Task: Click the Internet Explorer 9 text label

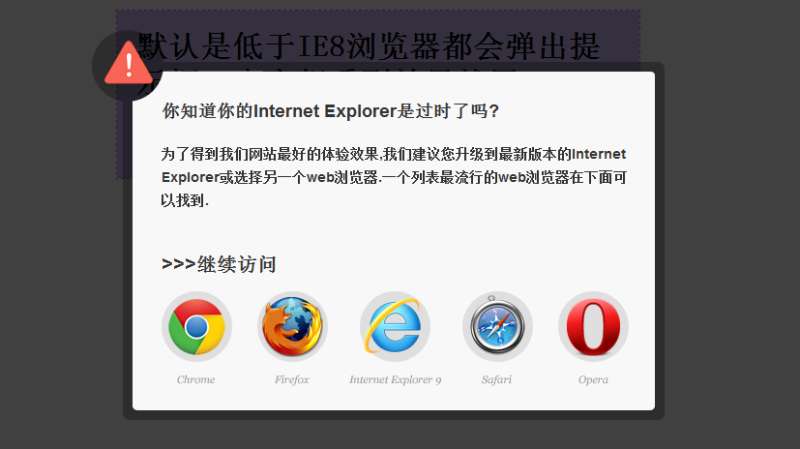Action: [395, 380]
